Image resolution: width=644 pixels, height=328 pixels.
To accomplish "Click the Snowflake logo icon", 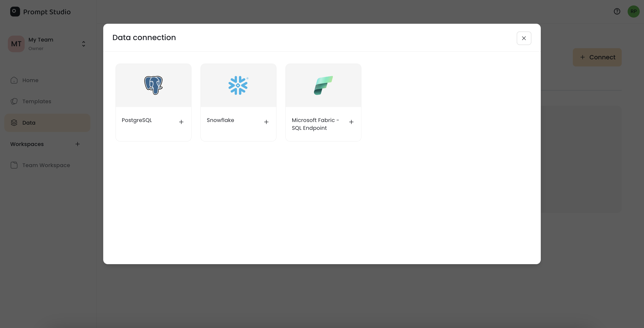I will tap(238, 85).
